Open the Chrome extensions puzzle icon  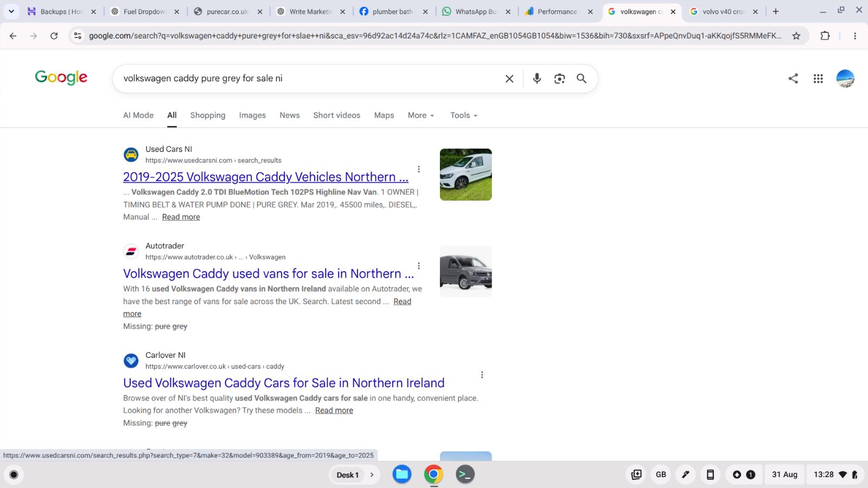[825, 36]
